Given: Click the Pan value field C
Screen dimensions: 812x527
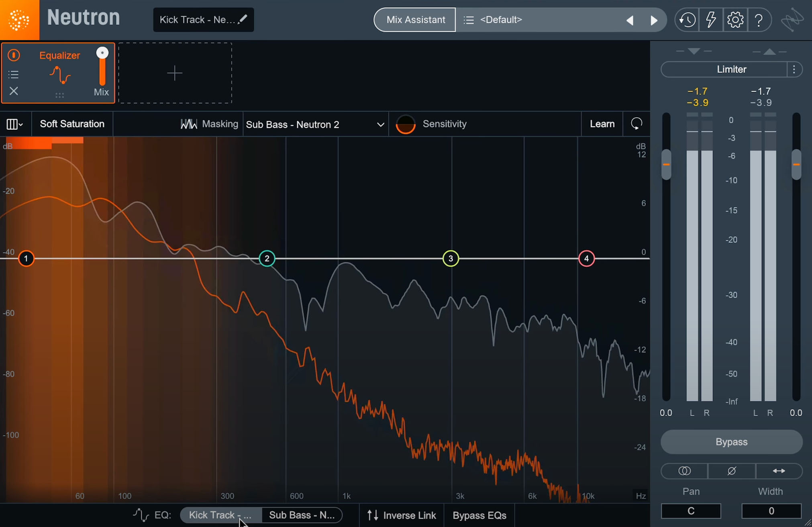Looking at the screenshot, I should (x=691, y=511).
